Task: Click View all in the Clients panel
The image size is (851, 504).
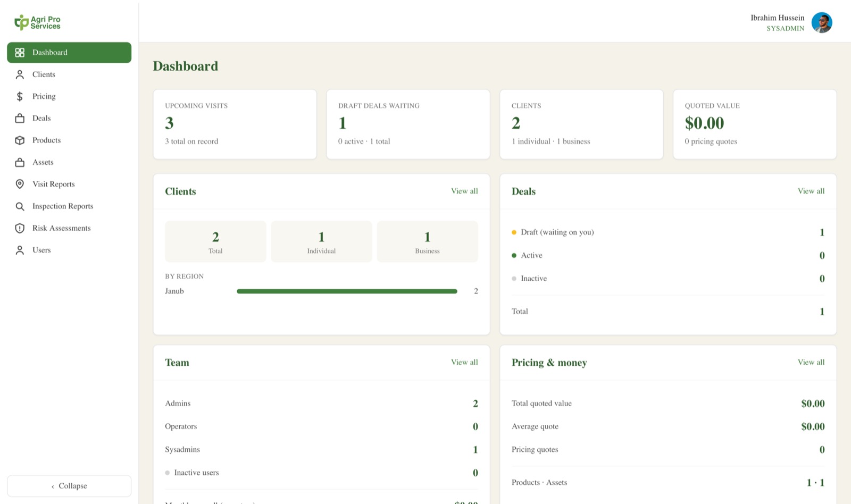Action: pyautogui.click(x=464, y=191)
